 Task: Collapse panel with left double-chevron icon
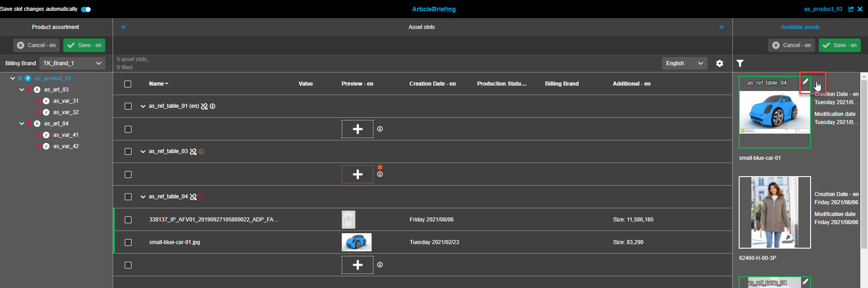[123, 27]
